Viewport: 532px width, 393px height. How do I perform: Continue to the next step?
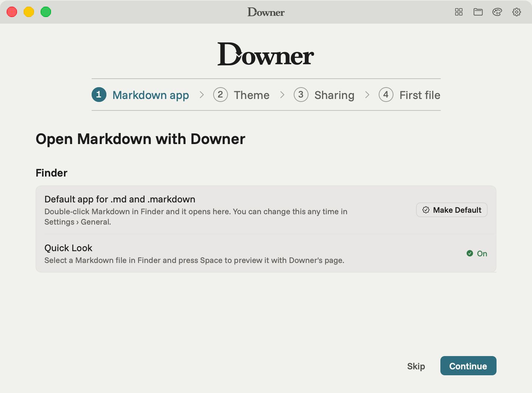(468, 366)
